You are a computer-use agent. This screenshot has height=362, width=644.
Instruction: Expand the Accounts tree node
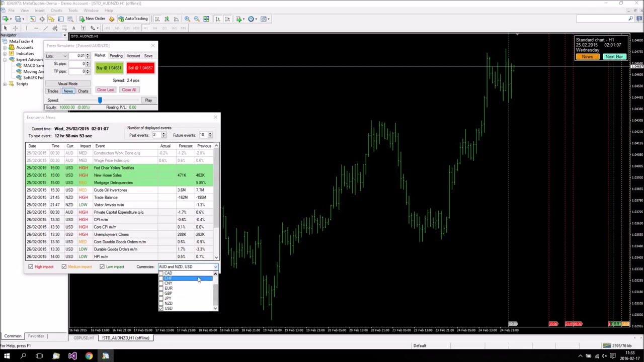5,47
